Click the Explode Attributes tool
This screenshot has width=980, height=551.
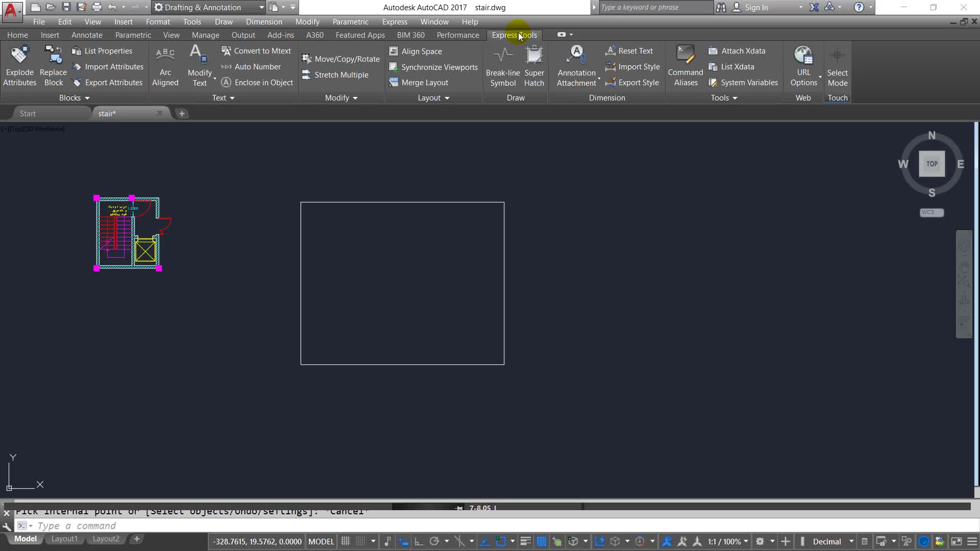pos(19,66)
